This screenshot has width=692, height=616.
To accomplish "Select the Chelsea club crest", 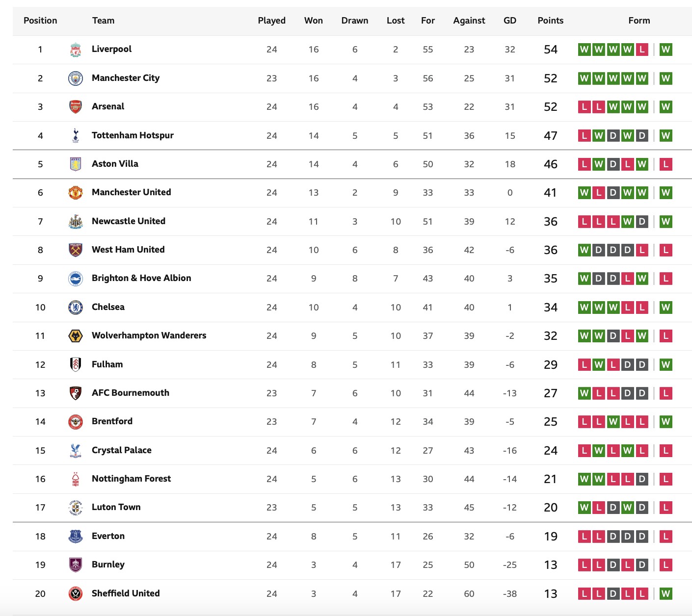I will point(75,308).
